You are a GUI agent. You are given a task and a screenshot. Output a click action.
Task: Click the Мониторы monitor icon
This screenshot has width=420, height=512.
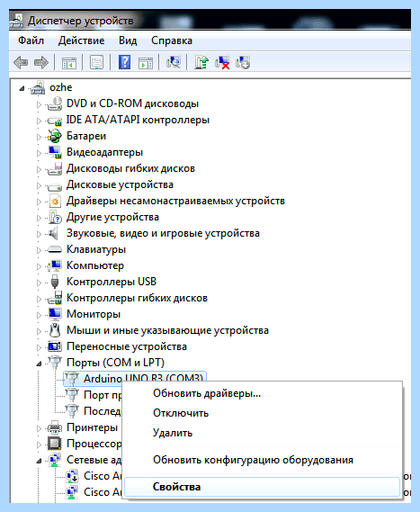click(55, 314)
